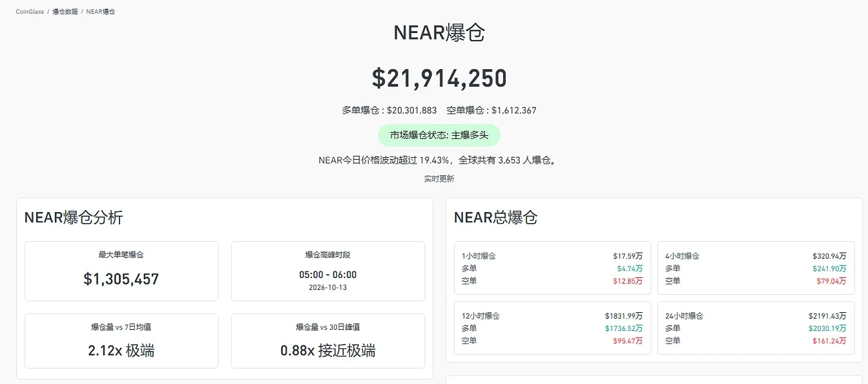Click the sentence mentioning 19.43% price fluctuation
The height and width of the screenshot is (384, 868).
(x=439, y=160)
